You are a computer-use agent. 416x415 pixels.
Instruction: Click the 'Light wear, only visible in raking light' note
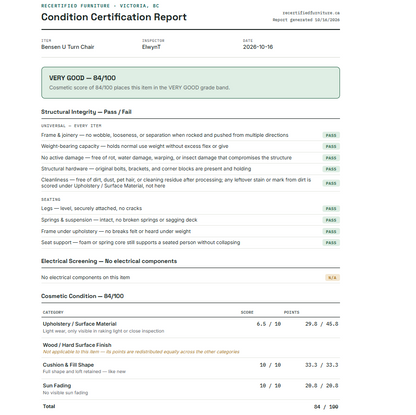tap(103, 331)
